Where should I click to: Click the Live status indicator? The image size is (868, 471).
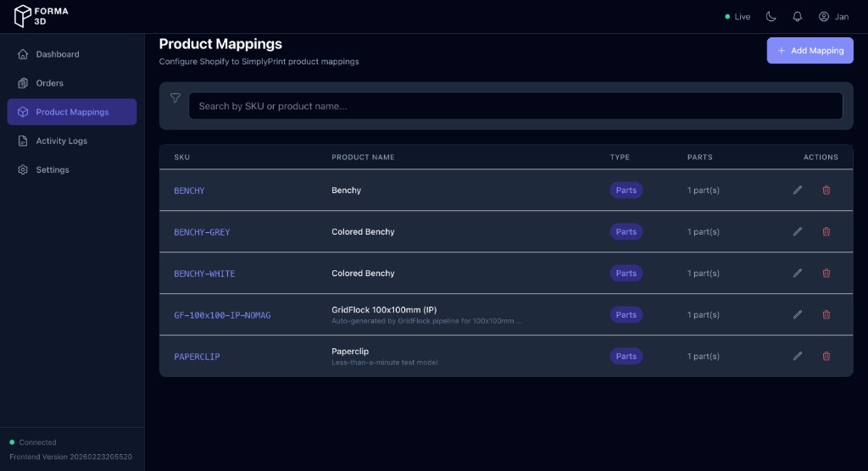(737, 17)
